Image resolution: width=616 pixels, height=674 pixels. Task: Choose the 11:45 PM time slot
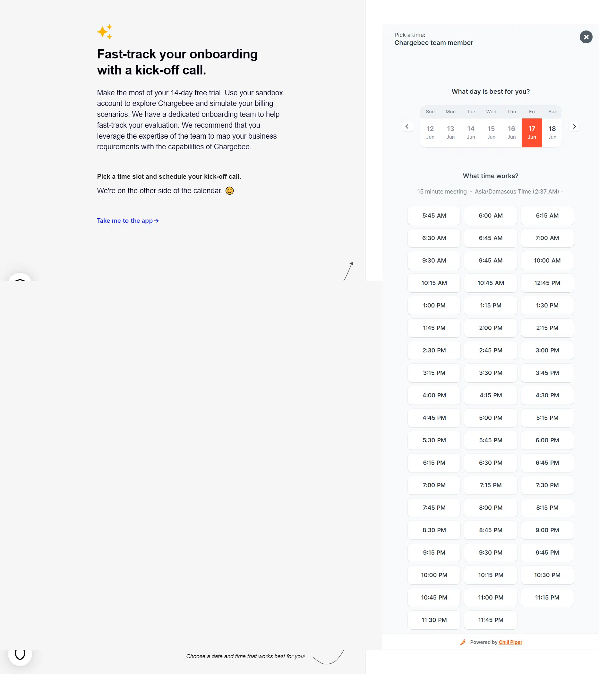coord(490,620)
